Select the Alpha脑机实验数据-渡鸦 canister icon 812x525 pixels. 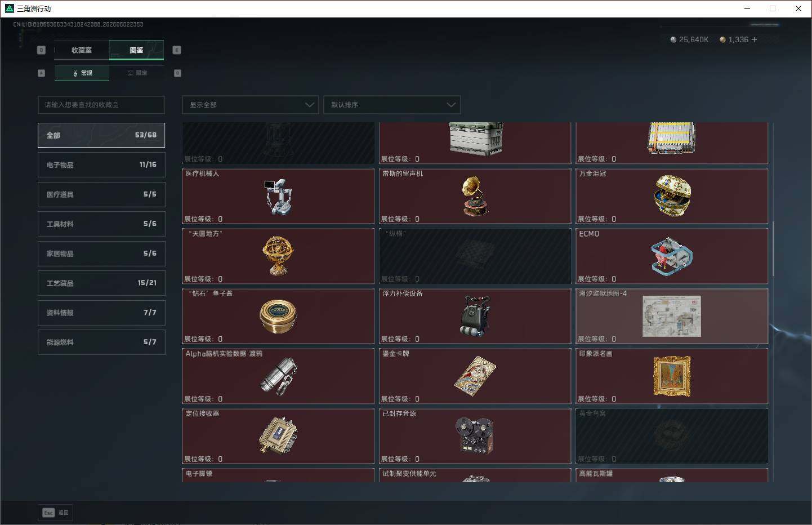pyautogui.click(x=278, y=376)
